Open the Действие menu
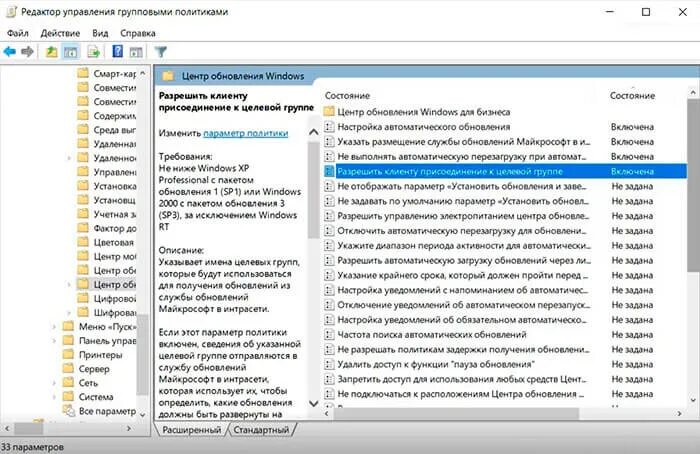Screen dimensions: 700x454 60,33
